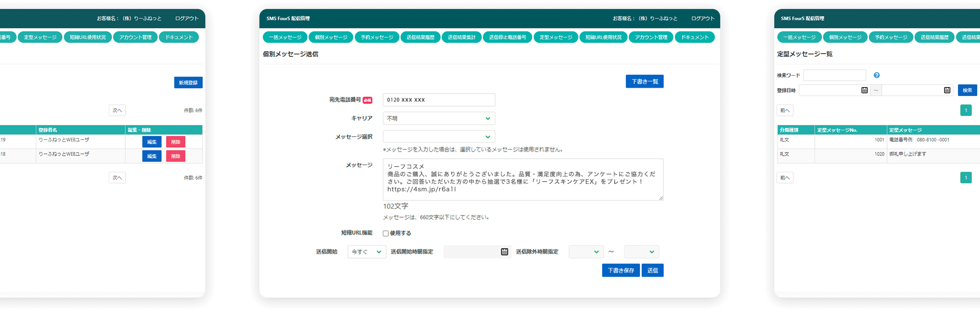The height and width of the screenshot is (312, 980).
Task: Open アカウント管理 tab in left window
Action: [x=135, y=37]
